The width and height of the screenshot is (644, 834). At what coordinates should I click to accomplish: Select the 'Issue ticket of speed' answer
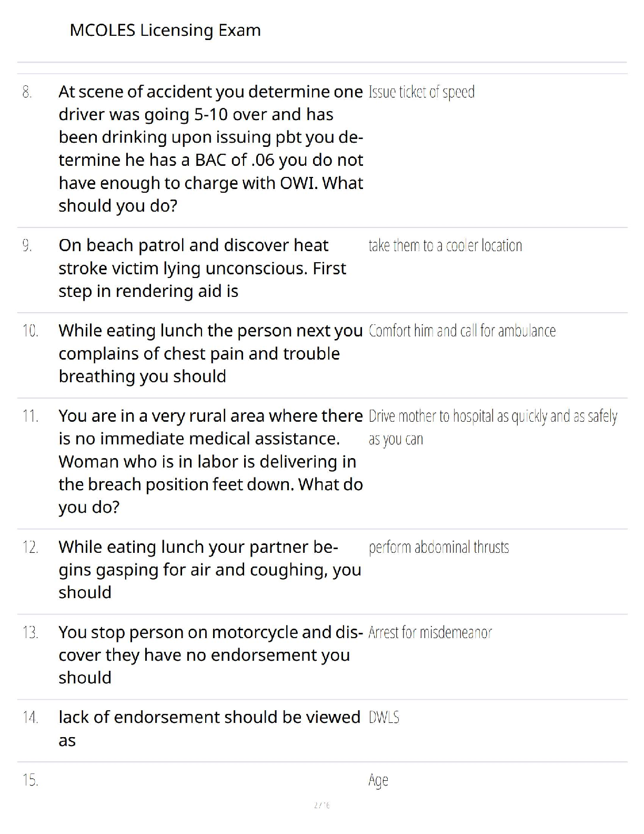(421, 92)
